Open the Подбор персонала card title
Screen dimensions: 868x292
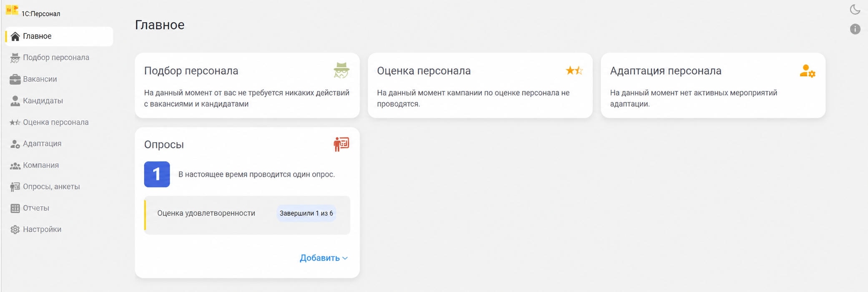pos(191,71)
